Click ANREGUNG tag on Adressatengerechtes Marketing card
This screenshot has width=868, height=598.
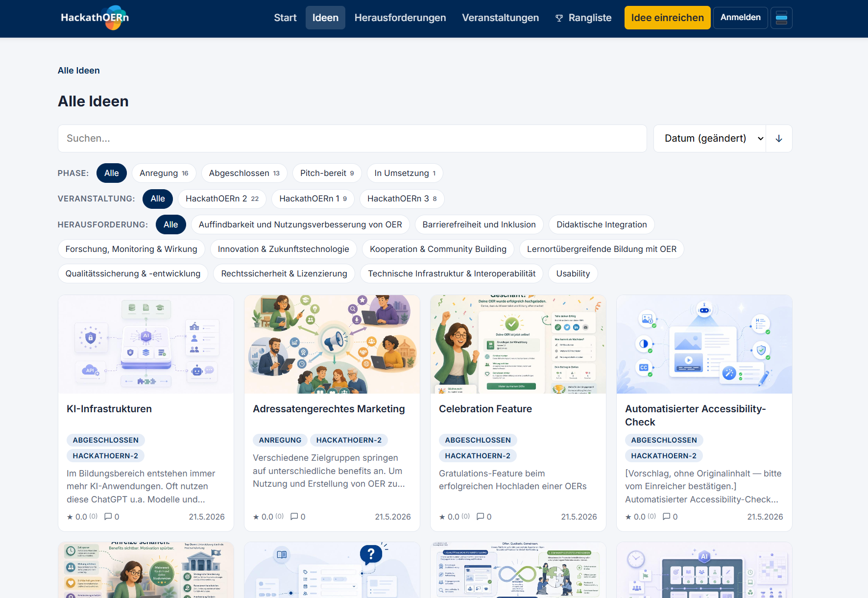click(280, 440)
